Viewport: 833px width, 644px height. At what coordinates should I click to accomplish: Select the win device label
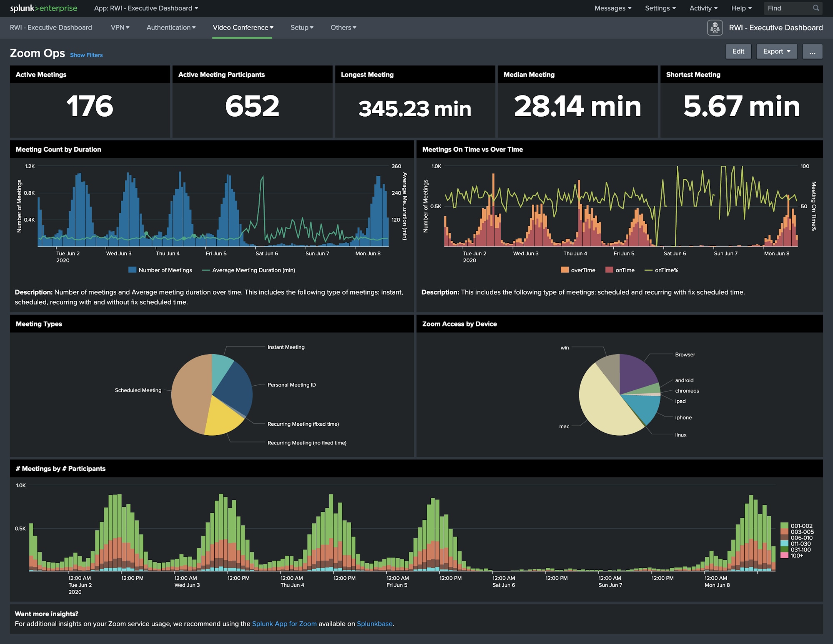point(565,347)
